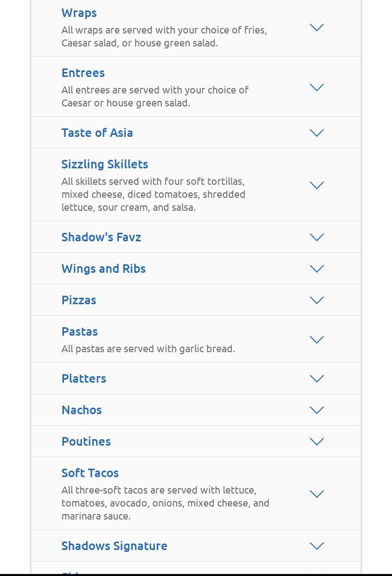Click the Sizzling Skillets description text

[153, 194]
